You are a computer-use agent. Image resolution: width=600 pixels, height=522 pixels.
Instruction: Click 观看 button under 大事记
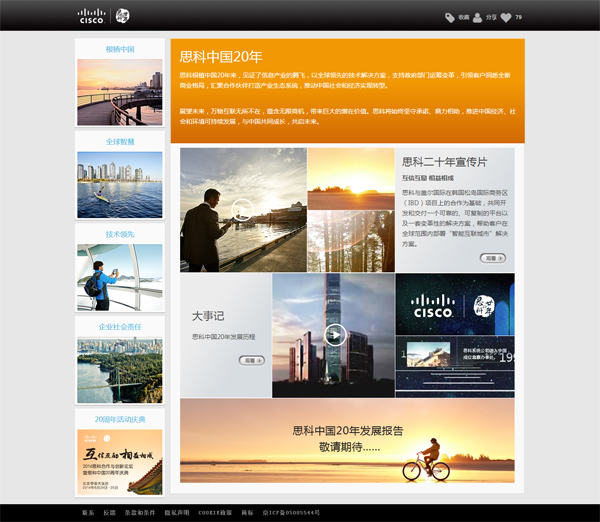click(251, 360)
